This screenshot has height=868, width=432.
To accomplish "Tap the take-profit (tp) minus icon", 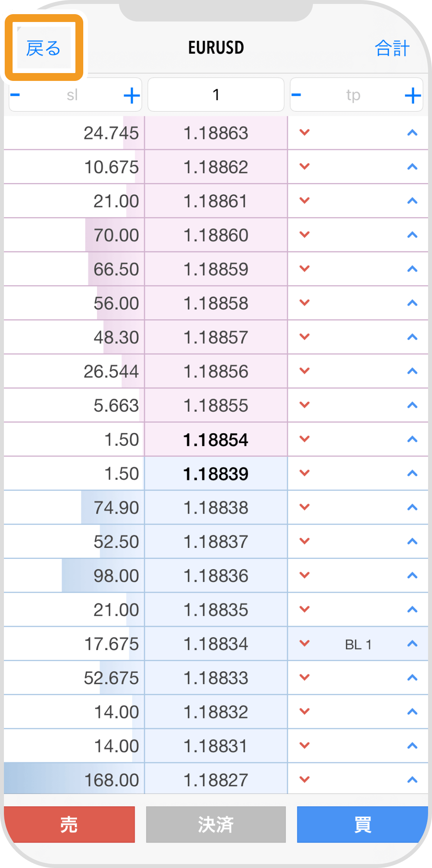I will tap(297, 95).
